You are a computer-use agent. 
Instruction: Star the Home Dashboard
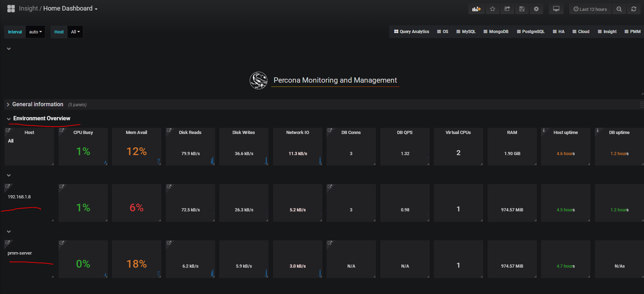(x=492, y=9)
